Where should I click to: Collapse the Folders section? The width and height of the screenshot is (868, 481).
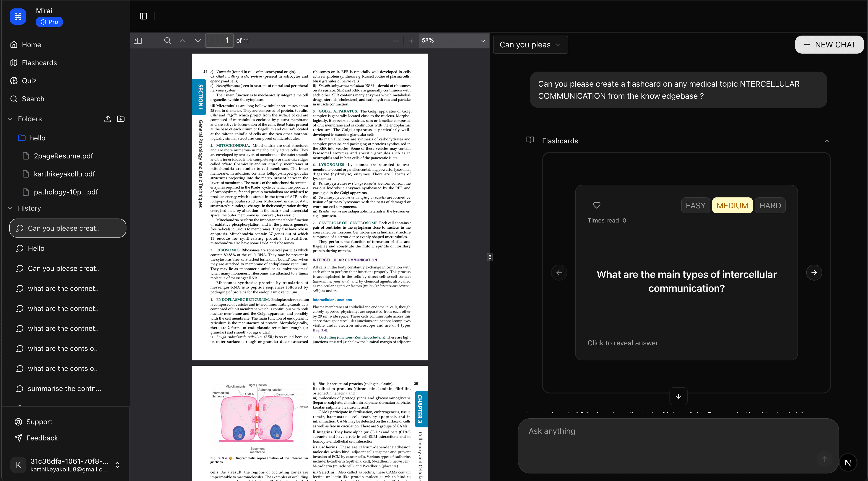click(10, 119)
